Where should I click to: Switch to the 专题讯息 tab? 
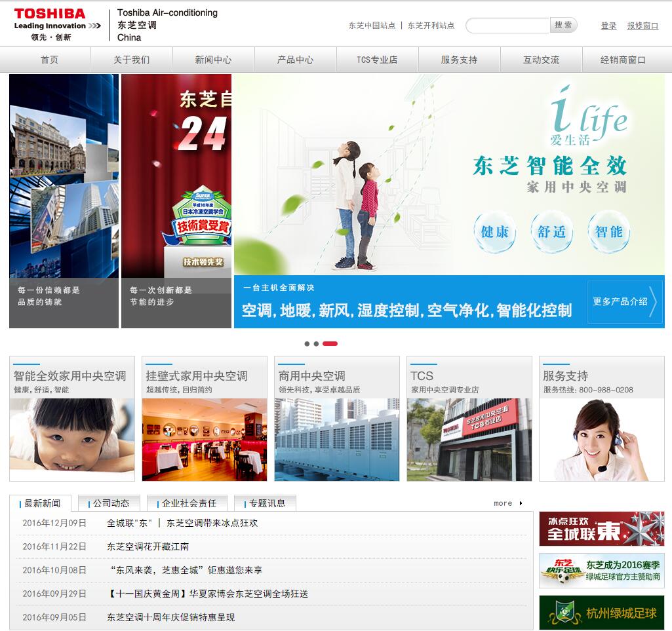pos(266,503)
